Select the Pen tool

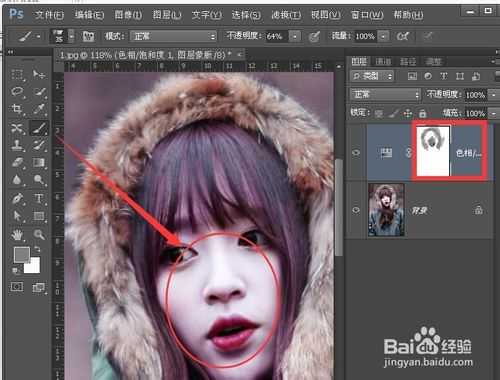(x=17, y=199)
